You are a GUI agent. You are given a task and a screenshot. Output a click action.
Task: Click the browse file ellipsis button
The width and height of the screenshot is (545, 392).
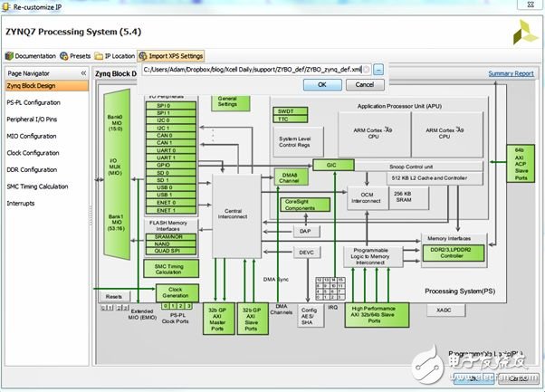click(378, 69)
